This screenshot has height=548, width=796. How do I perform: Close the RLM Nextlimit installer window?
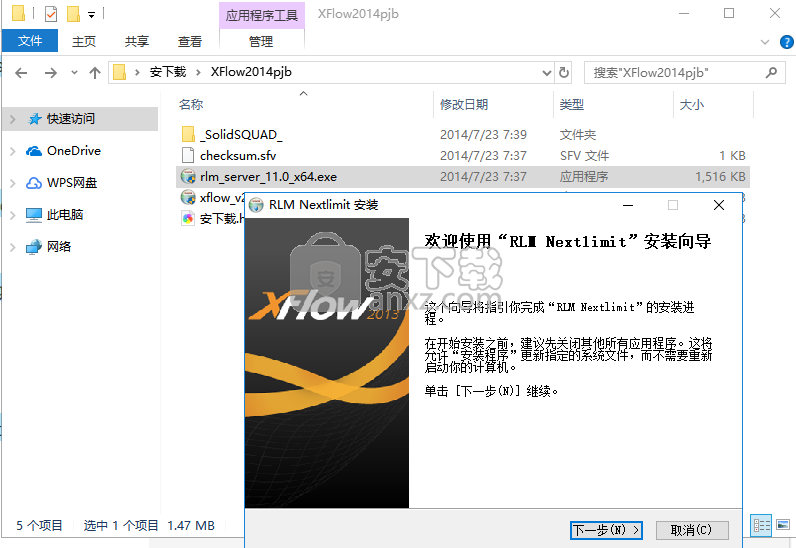pyautogui.click(x=718, y=205)
